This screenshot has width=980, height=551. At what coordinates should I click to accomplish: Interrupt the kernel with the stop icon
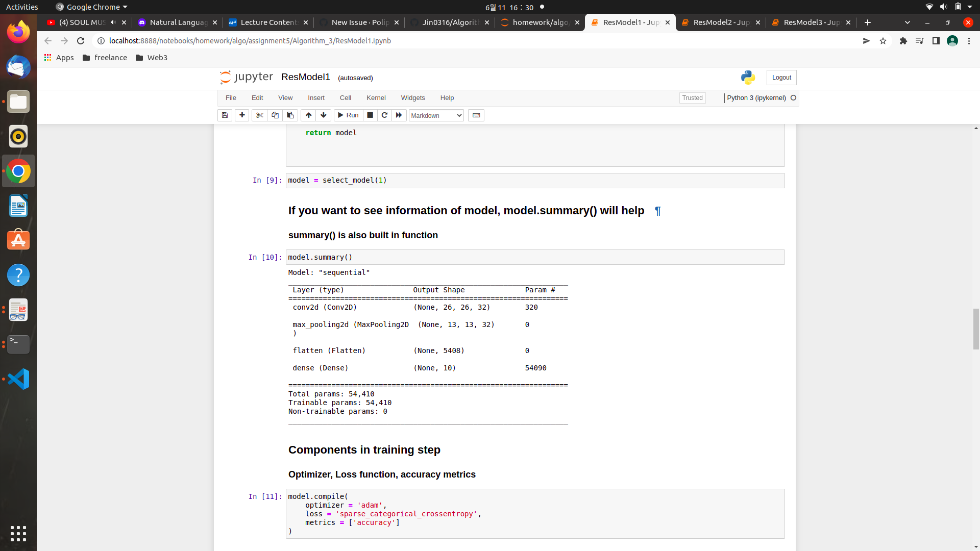370,115
